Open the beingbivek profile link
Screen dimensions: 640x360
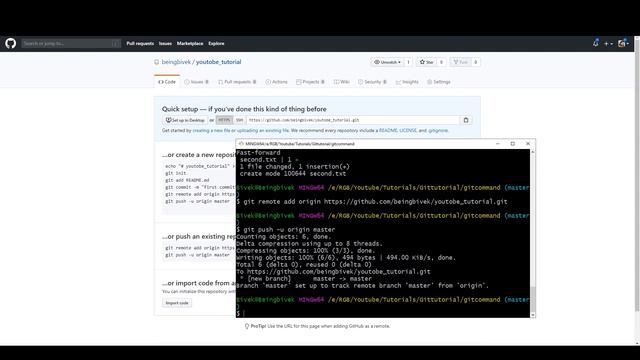pyautogui.click(x=176, y=62)
